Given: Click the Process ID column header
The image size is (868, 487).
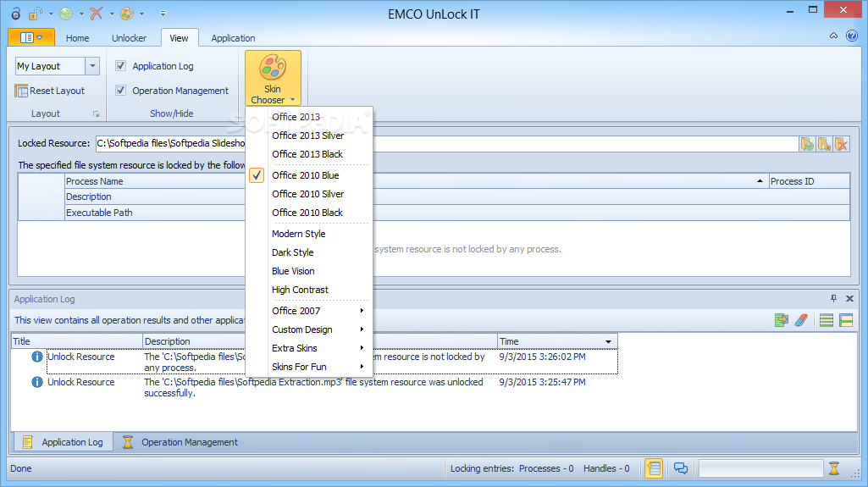Looking at the screenshot, I should point(810,181).
